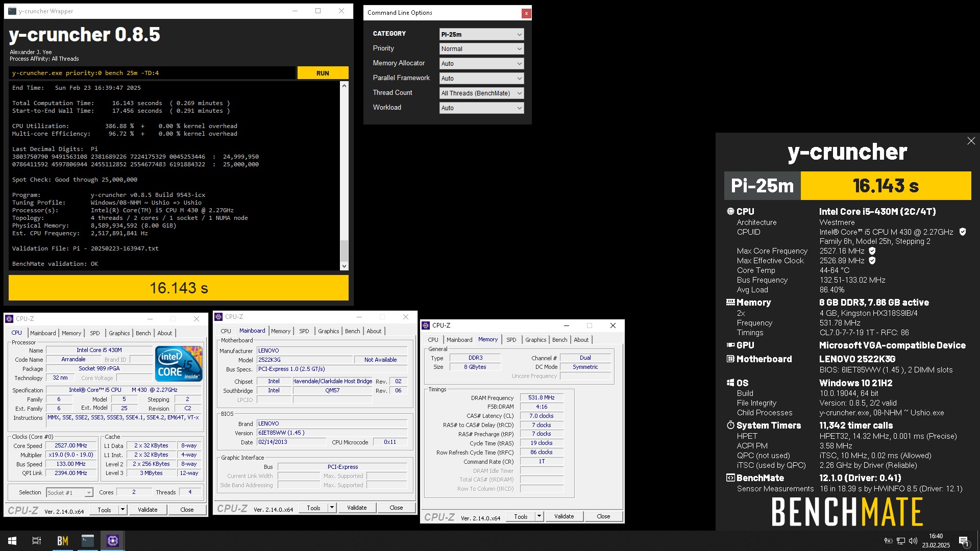This screenshot has height=551, width=980.
Task: Open the Priority dropdown set to Normal
Action: click(481, 49)
